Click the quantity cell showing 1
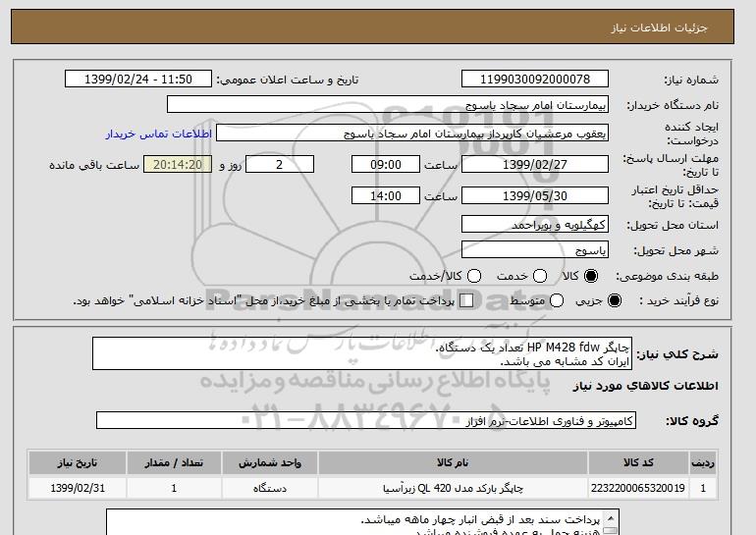Viewport: 756px width, 535px height. [x=174, y=488]
